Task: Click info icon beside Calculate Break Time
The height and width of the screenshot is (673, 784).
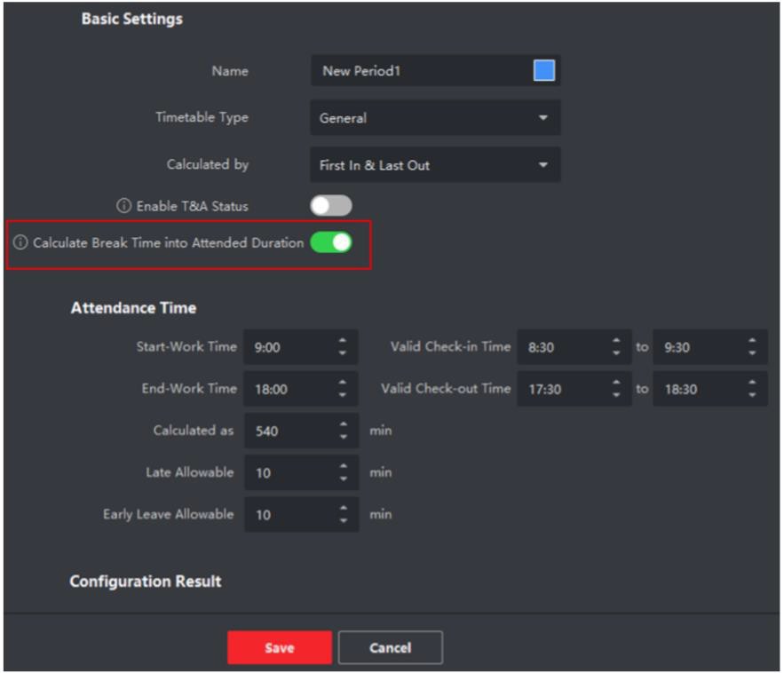Action: click(20, 243)
